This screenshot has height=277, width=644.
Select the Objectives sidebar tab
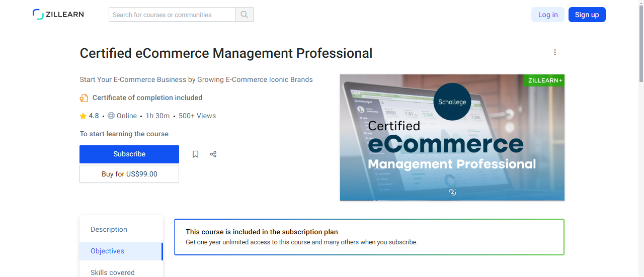(x=121, y=251)
